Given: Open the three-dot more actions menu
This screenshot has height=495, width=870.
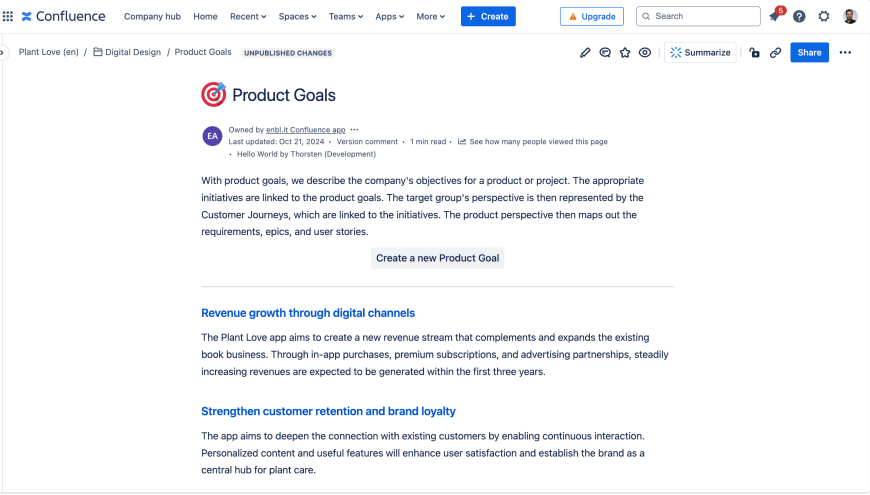Looking at the screenshot, I should coord(845,53).
